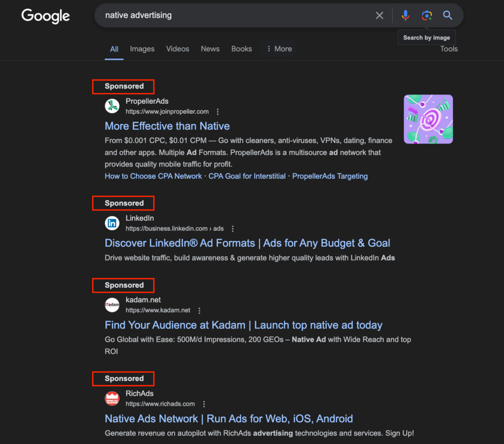Open the three-dot menu on the LinkedIn ad
This screenshot has height=444, width=504.
coord(232,228)
